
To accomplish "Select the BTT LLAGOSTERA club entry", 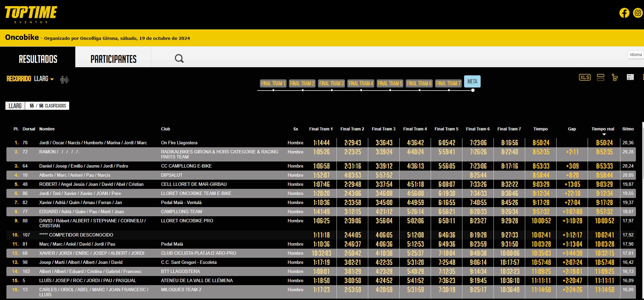I will 180,271.
